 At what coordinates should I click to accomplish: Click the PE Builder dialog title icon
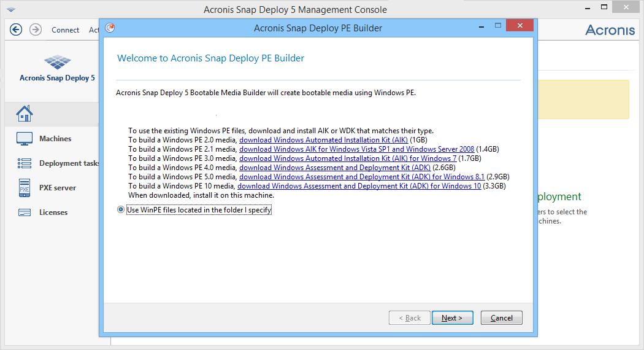[110, 28]
